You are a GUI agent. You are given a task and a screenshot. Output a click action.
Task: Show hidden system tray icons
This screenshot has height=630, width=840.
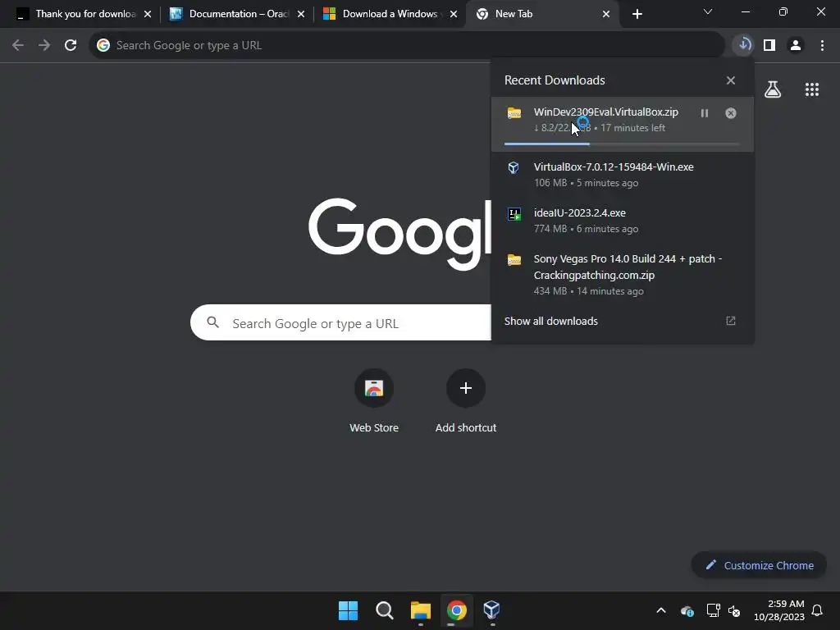click(x=661, y=610)
